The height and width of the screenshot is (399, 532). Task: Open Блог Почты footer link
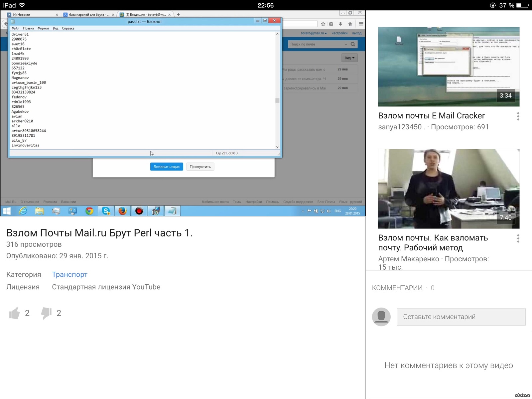click(326, 202)
